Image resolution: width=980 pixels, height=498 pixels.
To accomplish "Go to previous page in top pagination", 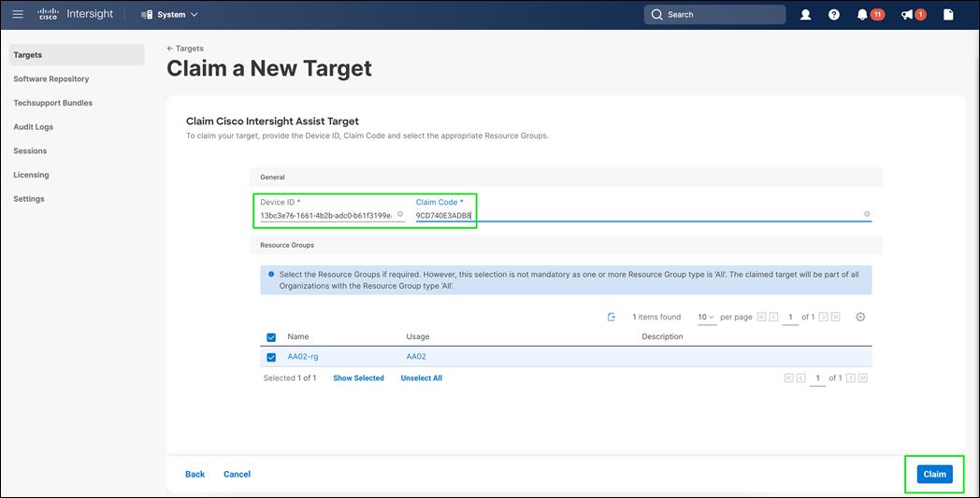I will click(773, 317).
